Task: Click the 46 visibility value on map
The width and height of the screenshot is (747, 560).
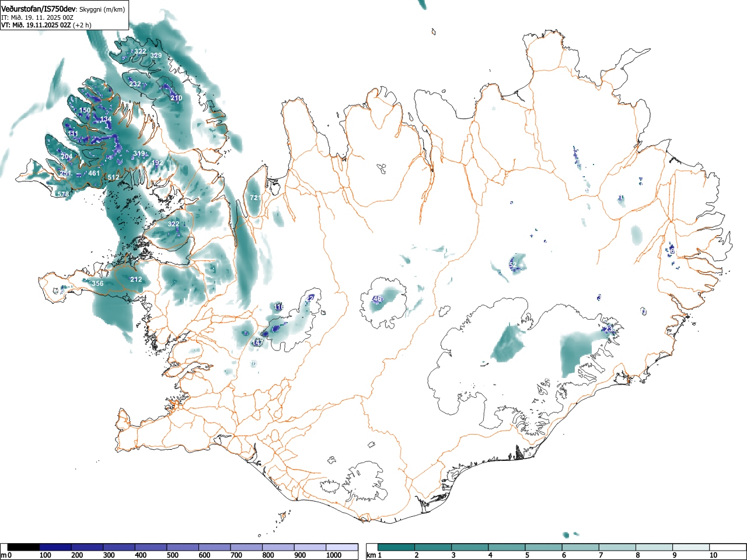Action: (377, 299)
